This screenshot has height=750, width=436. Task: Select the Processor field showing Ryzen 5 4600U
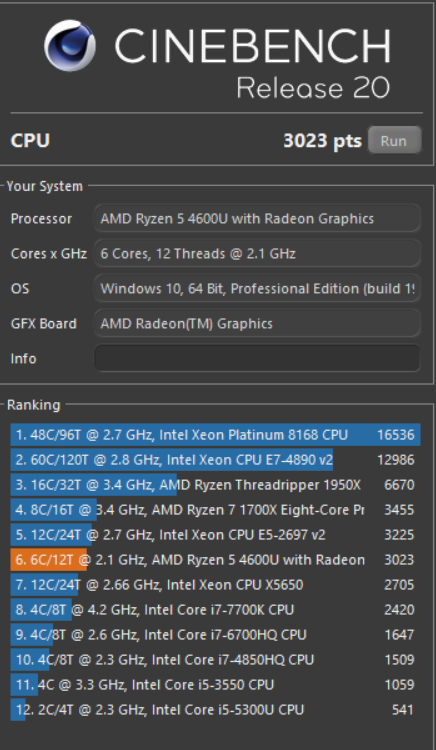[x=257, y=219]
